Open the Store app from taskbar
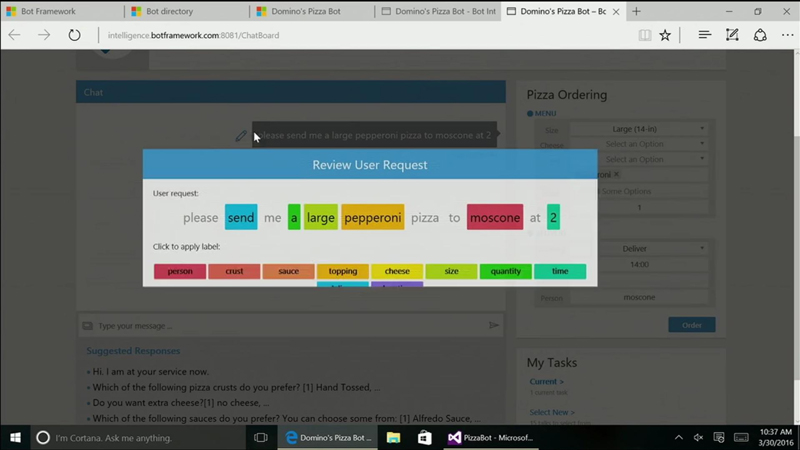Viewport: 800px width, 450px height. click(x=424, y=438)
